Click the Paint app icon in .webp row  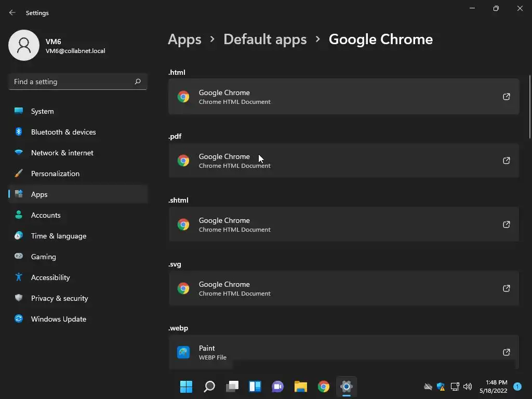point(183,352)
